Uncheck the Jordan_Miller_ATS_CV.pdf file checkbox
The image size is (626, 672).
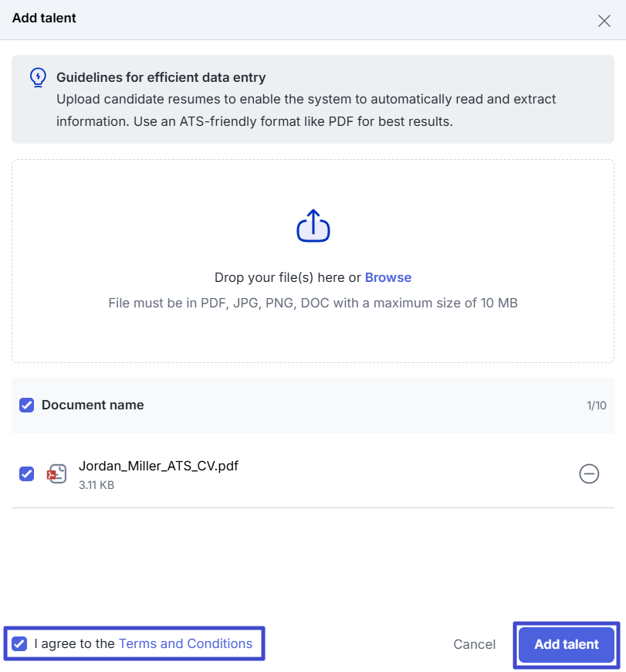coord(26,473)
